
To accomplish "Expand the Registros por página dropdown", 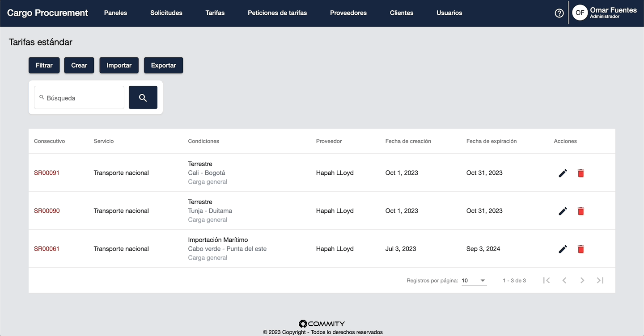I will click(474, 281).
